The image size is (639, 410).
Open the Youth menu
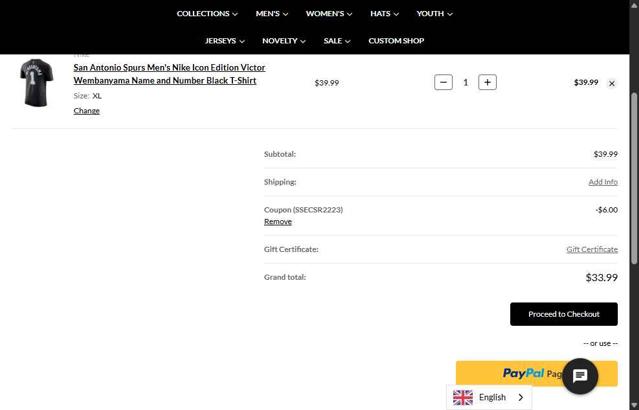coord(434,13)
